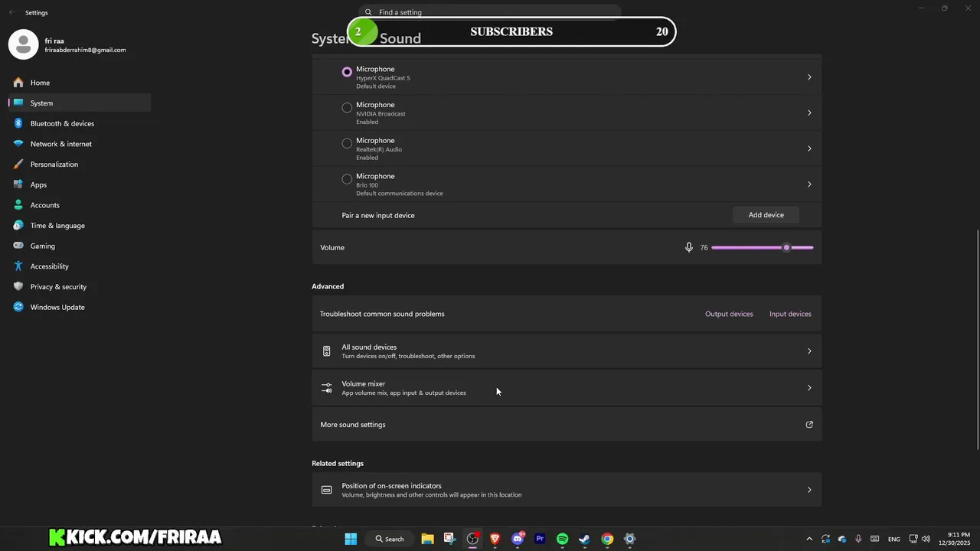Viewport: 980px width, 551px height.
Task: Click the taskbar Search box
Action: [390, 539]
